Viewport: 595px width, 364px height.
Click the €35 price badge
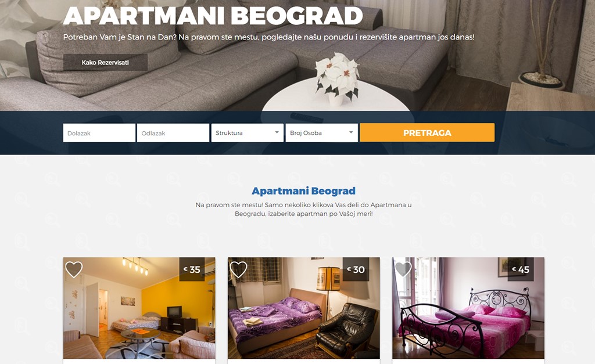click(x=192, y=269)
